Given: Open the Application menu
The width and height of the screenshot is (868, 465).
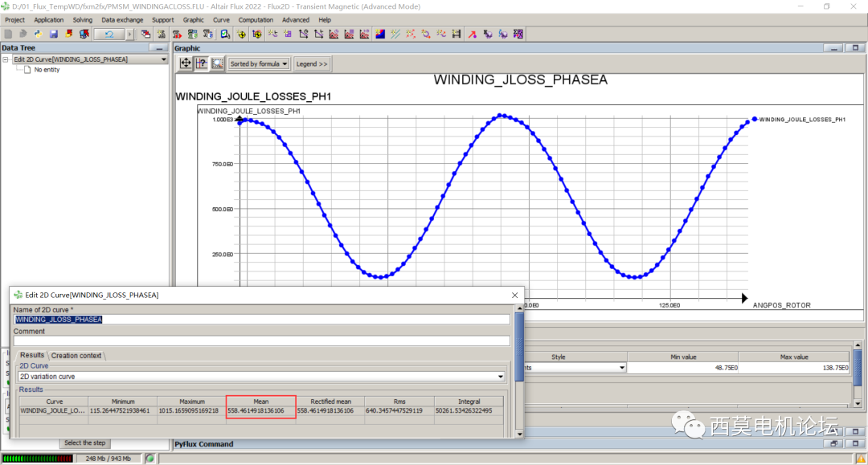Looking at the screenshot, I should tap(49, 20).
